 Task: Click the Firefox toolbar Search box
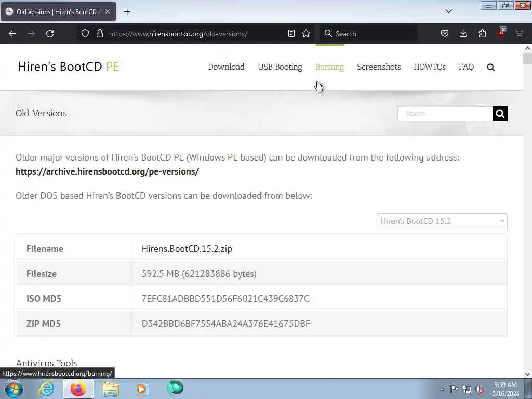coord(368,34)
